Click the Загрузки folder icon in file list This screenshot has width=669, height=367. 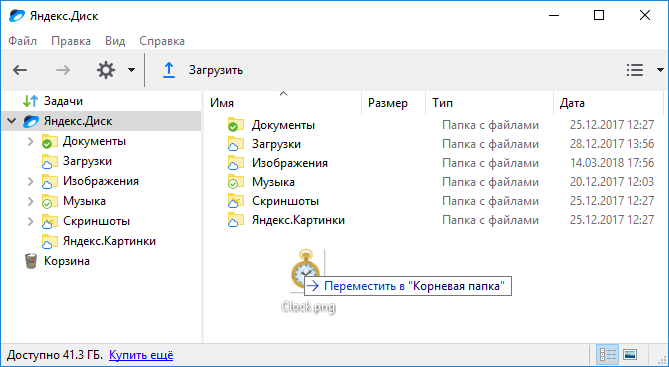pos(236,144)
